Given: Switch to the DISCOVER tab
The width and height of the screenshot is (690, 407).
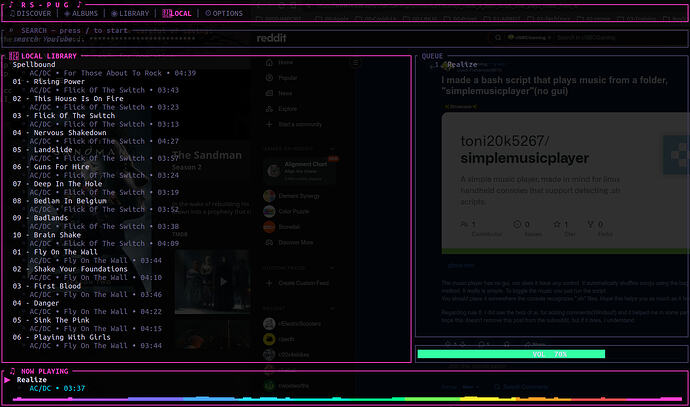Looking at the screenshot, I should pos(30,14).
